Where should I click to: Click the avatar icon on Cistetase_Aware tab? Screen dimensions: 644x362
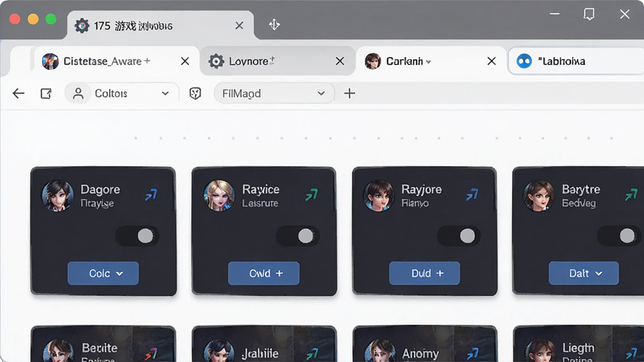coord(50,62)
